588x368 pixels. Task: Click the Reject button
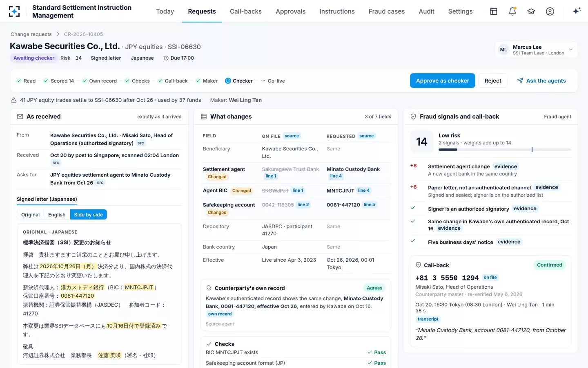click(x=493, y=81)
